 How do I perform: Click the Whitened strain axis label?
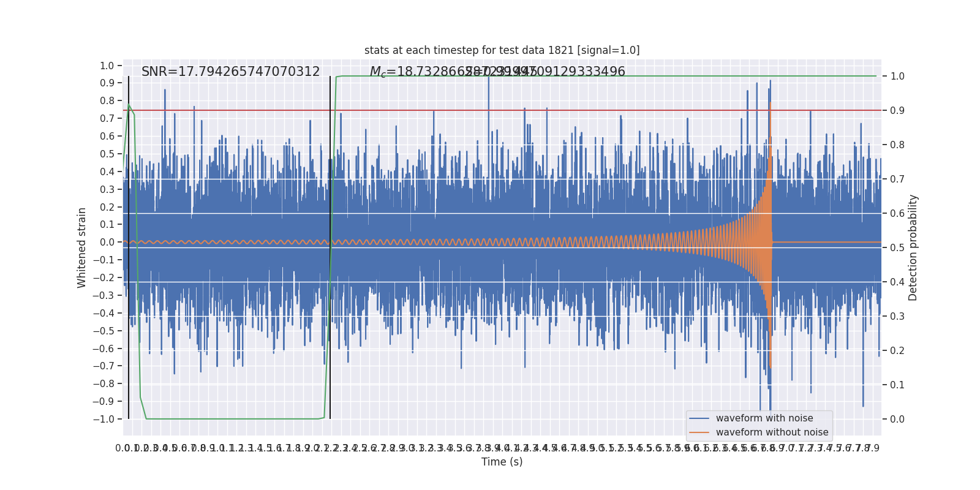(82, 247)
